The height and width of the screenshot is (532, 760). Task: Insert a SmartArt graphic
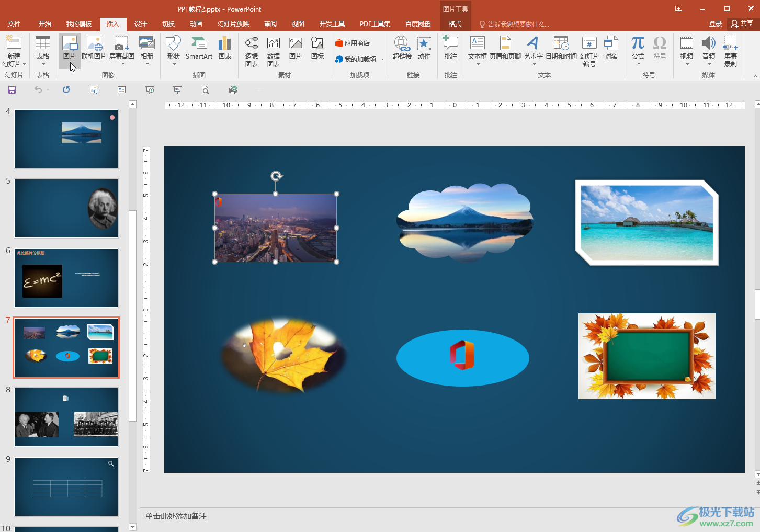pyautogui.click(x=199, y=48)
